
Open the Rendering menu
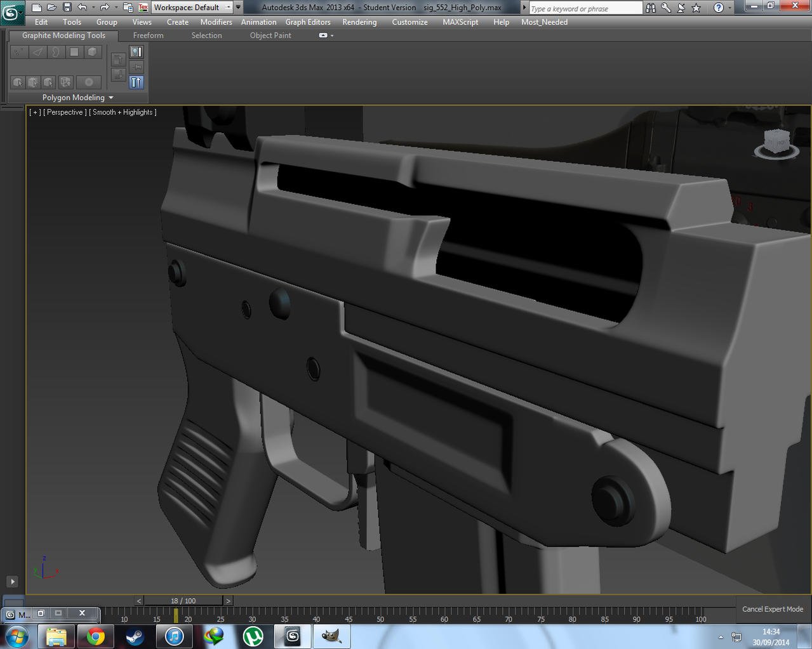[359, 22]
